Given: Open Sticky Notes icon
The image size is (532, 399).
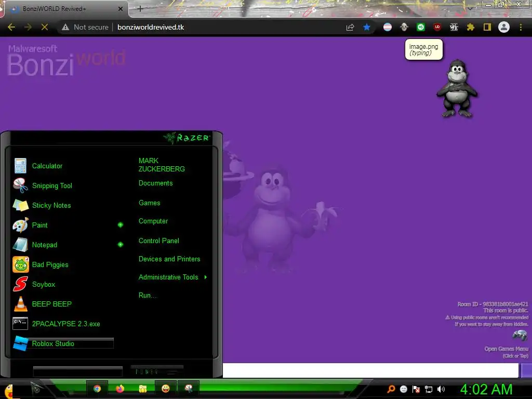Looking at the screenshot, I should 20,205.
